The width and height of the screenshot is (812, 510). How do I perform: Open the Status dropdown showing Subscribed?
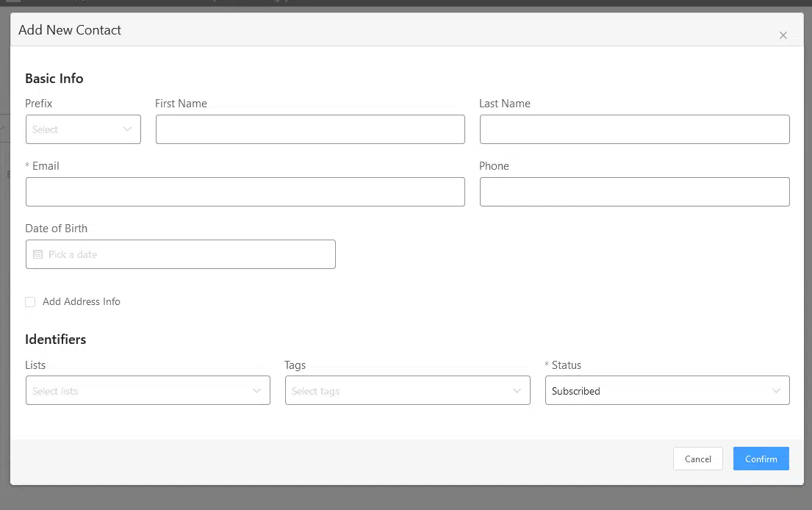tap(667, 390)
